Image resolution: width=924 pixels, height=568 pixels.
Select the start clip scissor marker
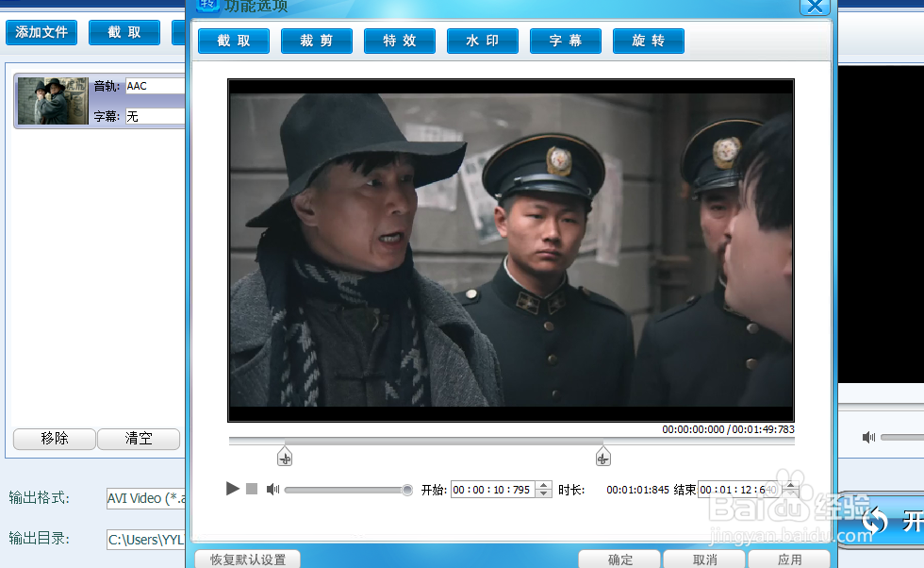coord(285,457)
